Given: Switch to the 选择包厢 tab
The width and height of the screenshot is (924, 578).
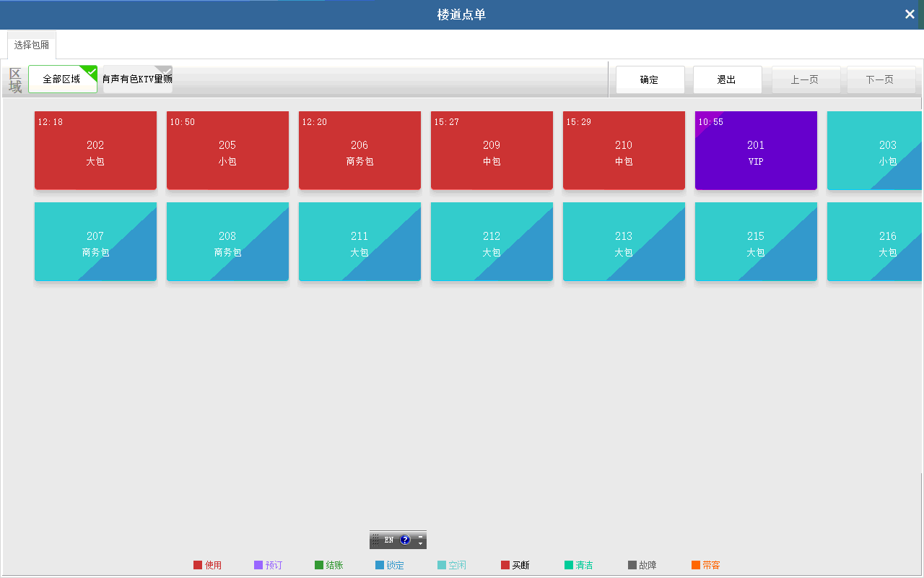Looking at the screenshot, I should (32, 45).
